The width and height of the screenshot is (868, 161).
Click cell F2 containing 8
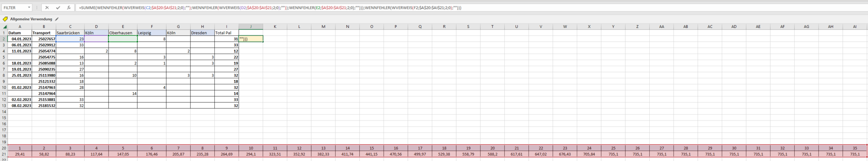point(151,39)
